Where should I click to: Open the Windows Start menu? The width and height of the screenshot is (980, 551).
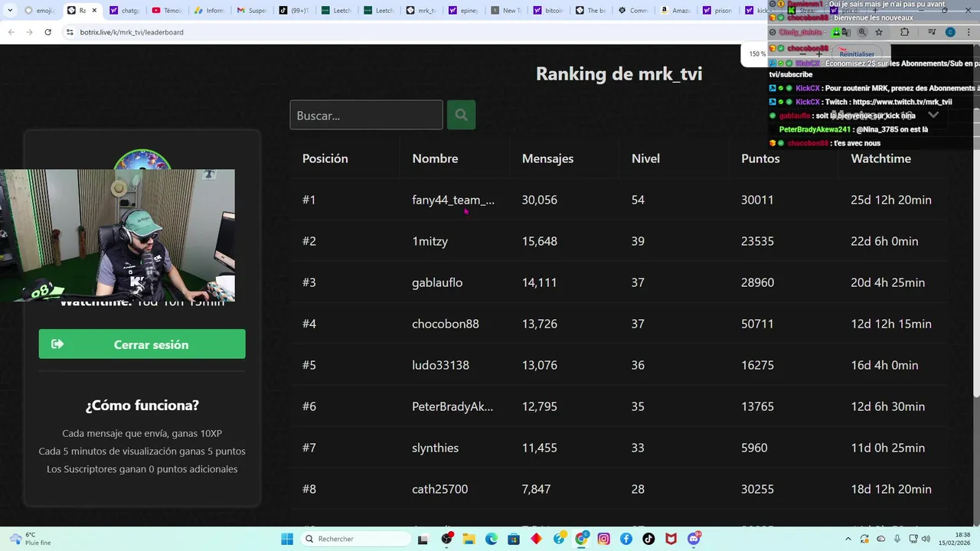[287, 539]
